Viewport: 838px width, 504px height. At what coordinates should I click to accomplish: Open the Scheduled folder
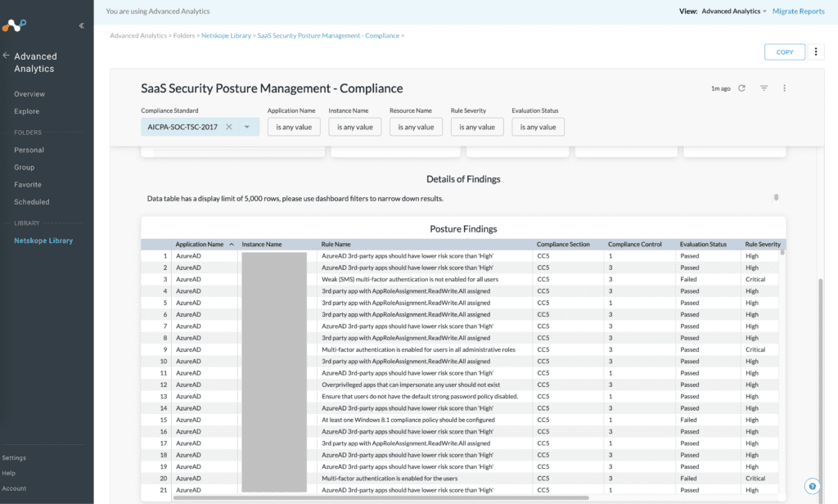[32, 202]
